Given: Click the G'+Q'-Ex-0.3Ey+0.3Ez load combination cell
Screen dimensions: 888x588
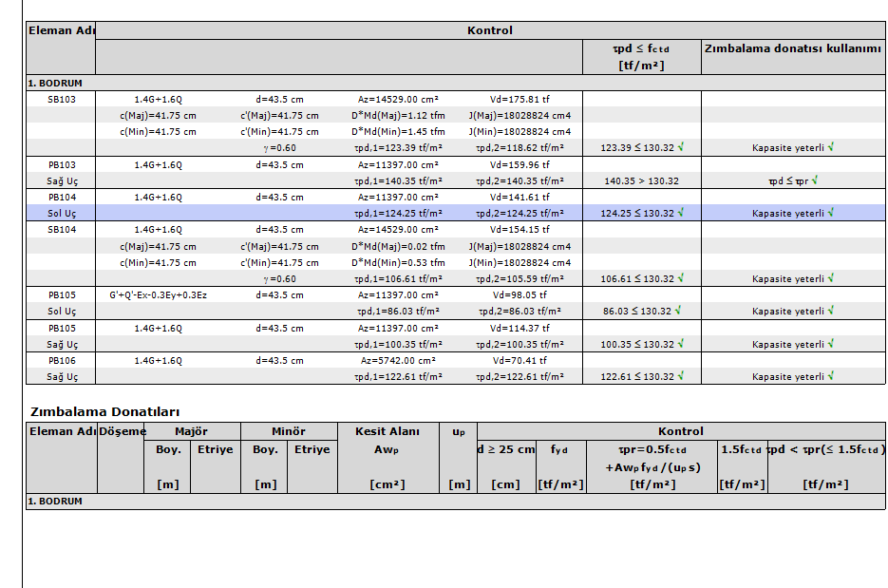Looking at the screenshot, I should [158, 295].
